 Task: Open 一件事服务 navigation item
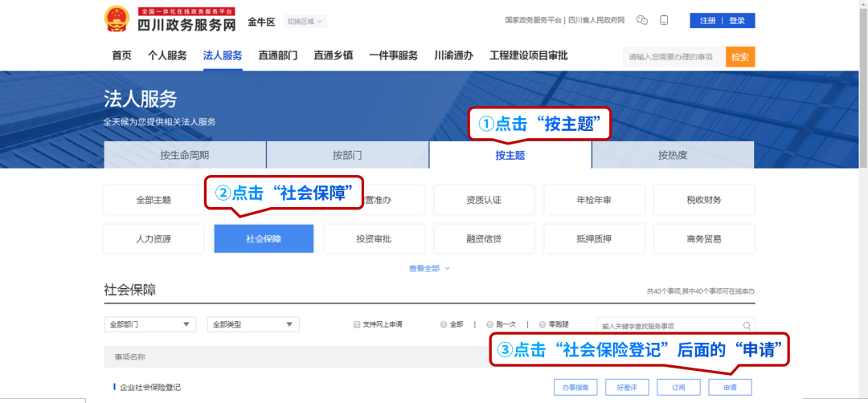coord(394,55)
